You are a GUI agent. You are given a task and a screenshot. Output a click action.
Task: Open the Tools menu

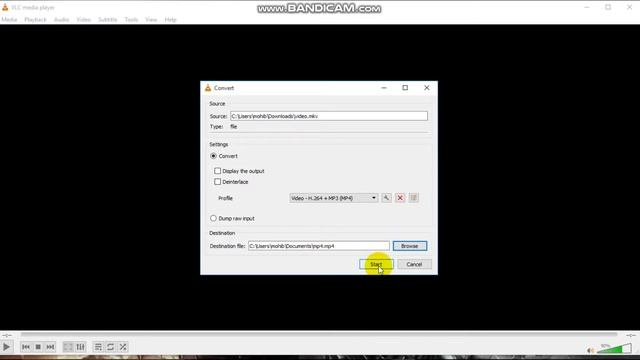tap(131, 20)
